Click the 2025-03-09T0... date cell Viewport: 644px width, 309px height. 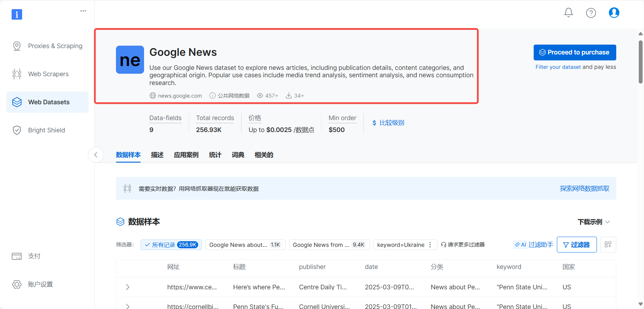coord(389,287)
